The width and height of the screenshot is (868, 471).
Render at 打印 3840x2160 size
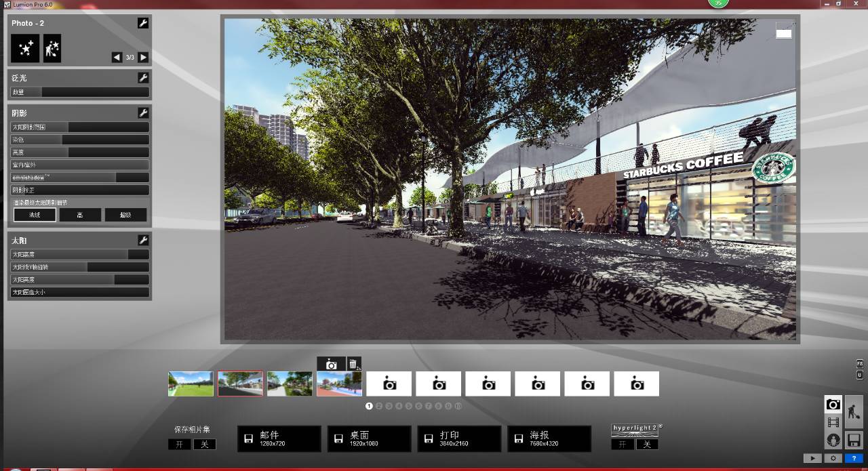[x=459, y=438]
